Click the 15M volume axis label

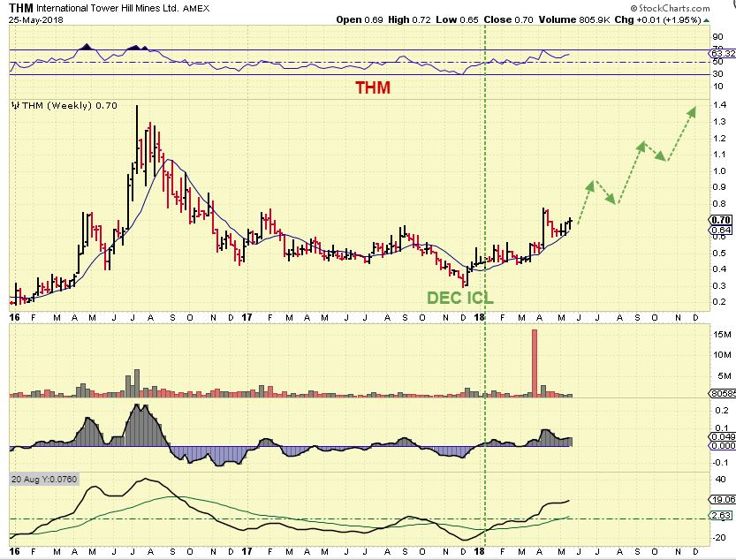tap(722, 334)
